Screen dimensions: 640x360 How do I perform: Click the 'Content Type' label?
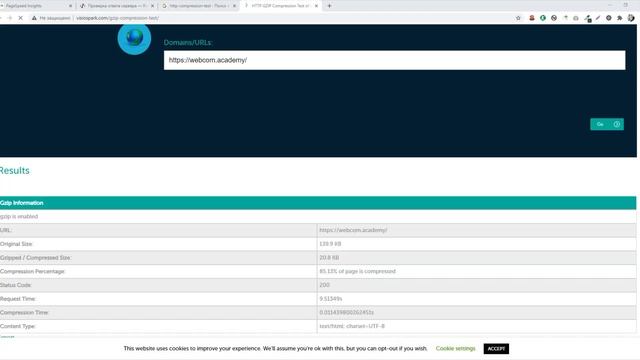[18, 327]
